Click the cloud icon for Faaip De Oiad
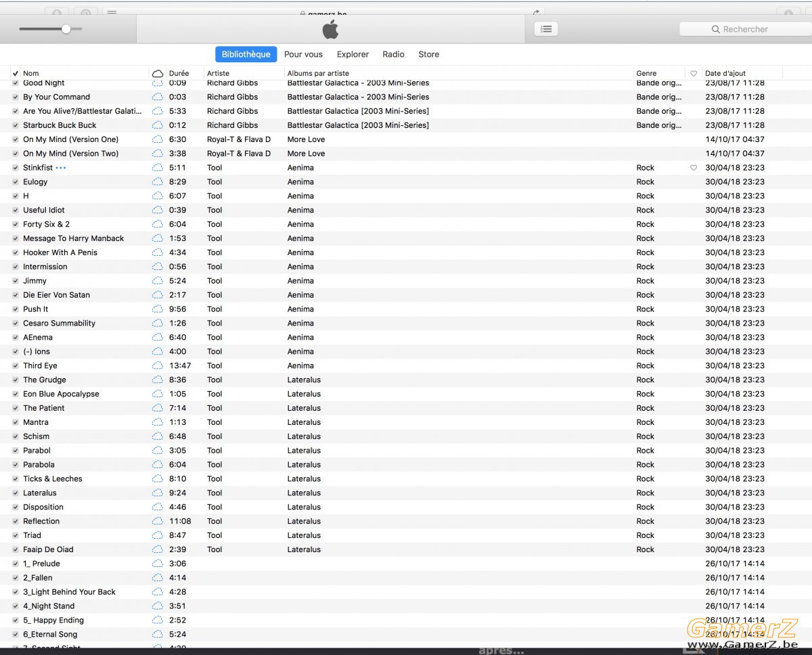 pyautogui.click(x=158, y=550)
